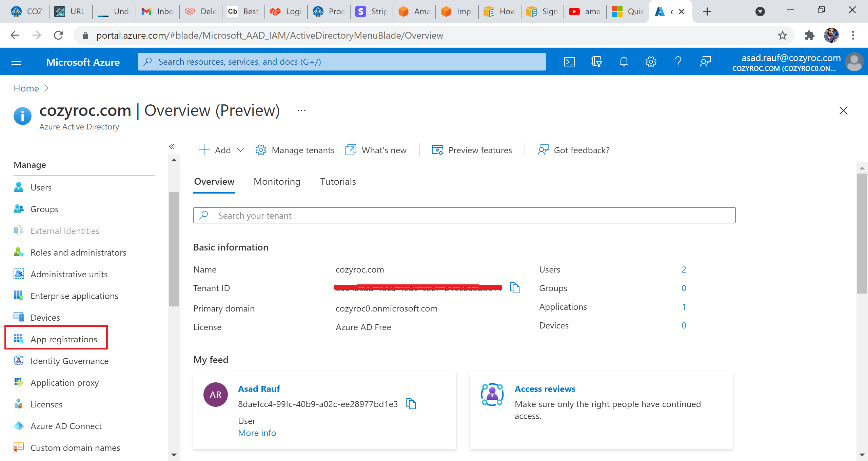Go back to previous page
This screenshot has height=461, width=868.
pos(15,35)
